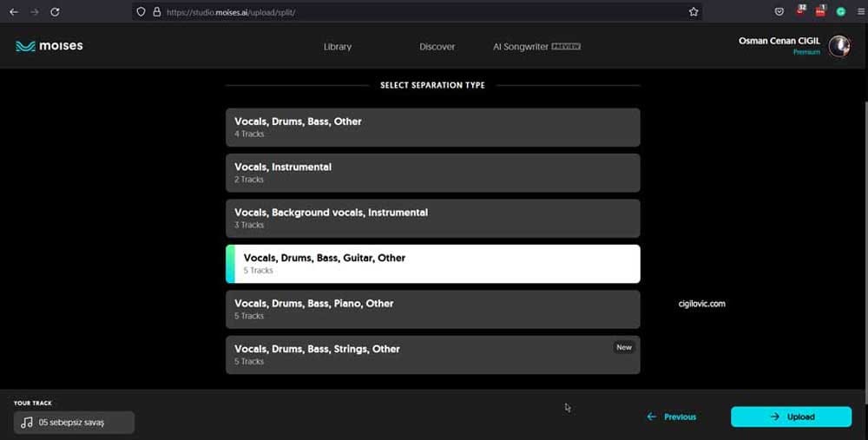Click the browser Forward arrow

click(x=35, y=11)
